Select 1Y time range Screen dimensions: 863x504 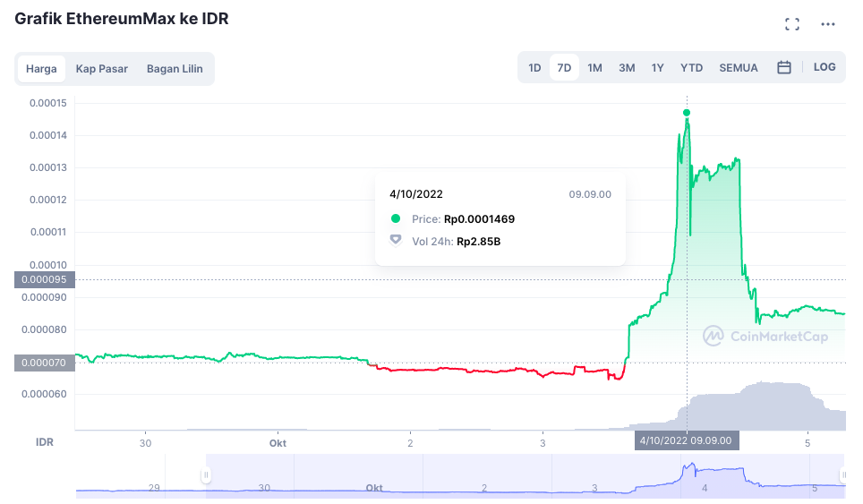tap(657, 68)
